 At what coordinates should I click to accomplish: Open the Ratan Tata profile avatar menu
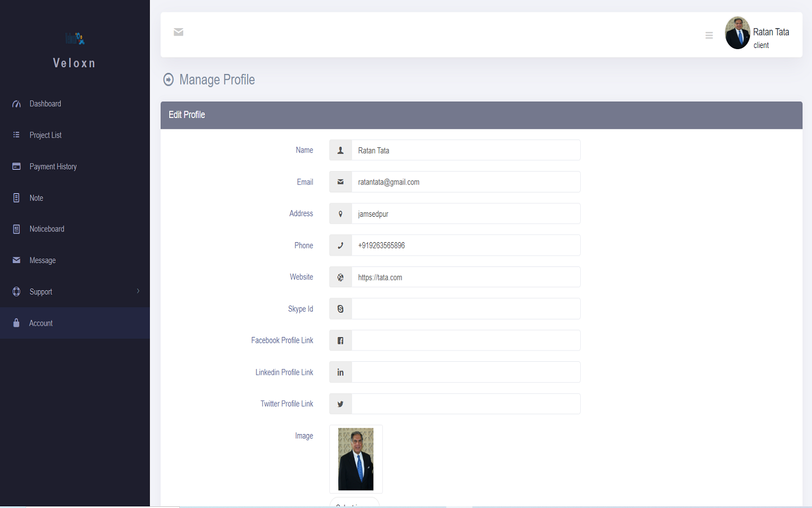pyautogui.click(x=738, y=33)
